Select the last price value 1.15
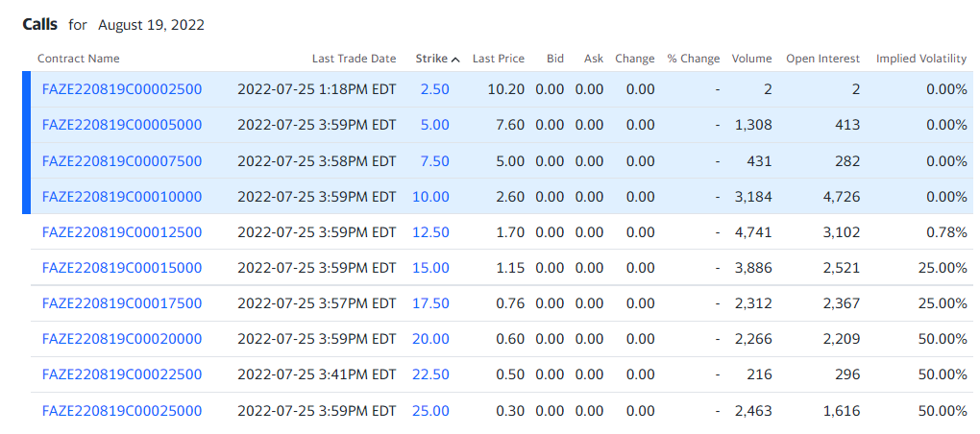The image size is (980, 434). [x=510, y=268]
